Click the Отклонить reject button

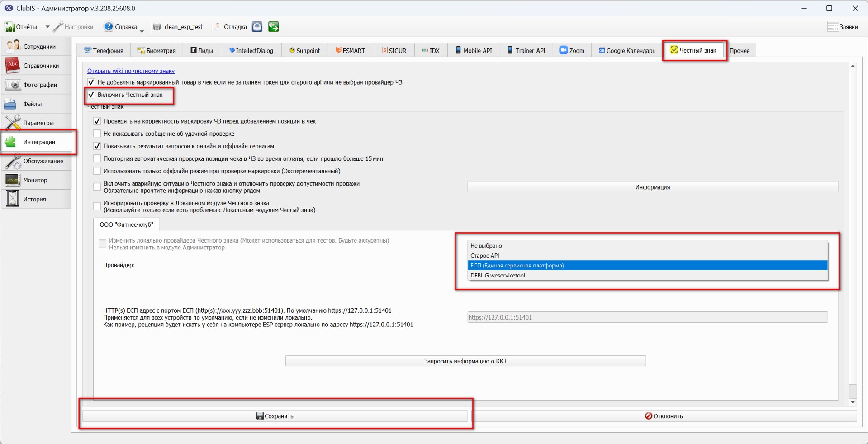coord(664,416)
